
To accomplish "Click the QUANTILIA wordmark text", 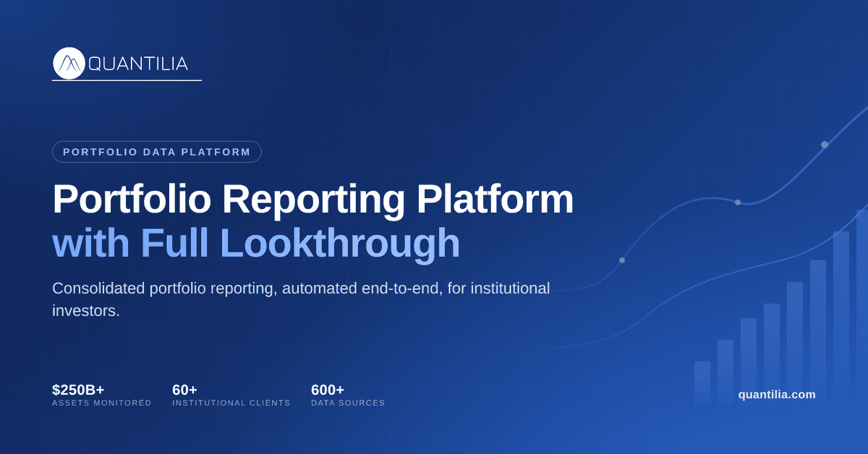I will [x=137, y=64].
